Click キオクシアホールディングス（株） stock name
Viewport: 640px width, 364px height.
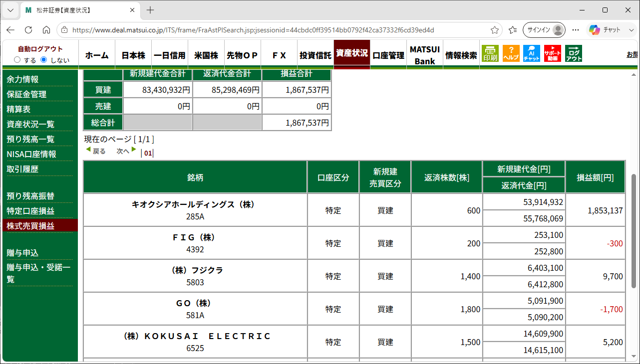[x=195, y=204]
